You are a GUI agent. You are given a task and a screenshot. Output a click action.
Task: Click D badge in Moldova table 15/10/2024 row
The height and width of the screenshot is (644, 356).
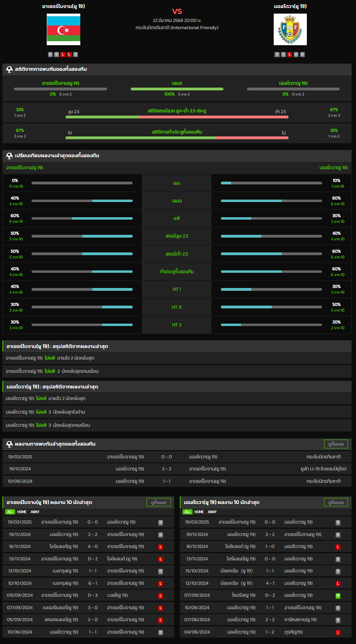(x=338, y=571)
